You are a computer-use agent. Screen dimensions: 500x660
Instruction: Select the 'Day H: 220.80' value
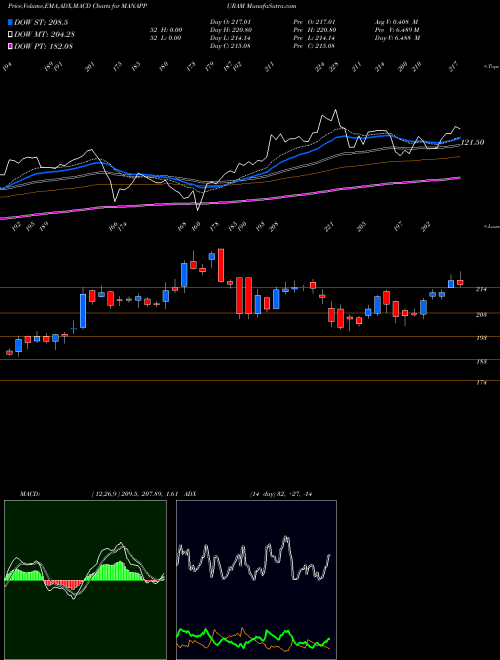tap(231, 30)
